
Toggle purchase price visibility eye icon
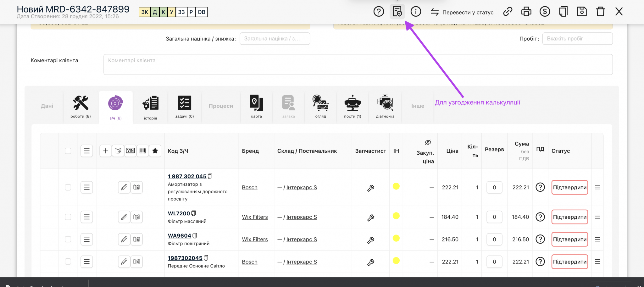pos(428,142)
